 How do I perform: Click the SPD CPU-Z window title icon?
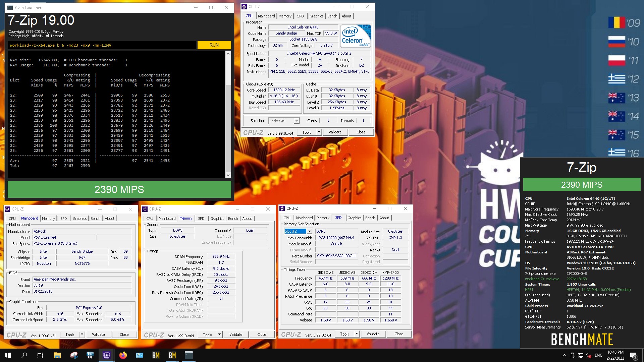[282, 208]
